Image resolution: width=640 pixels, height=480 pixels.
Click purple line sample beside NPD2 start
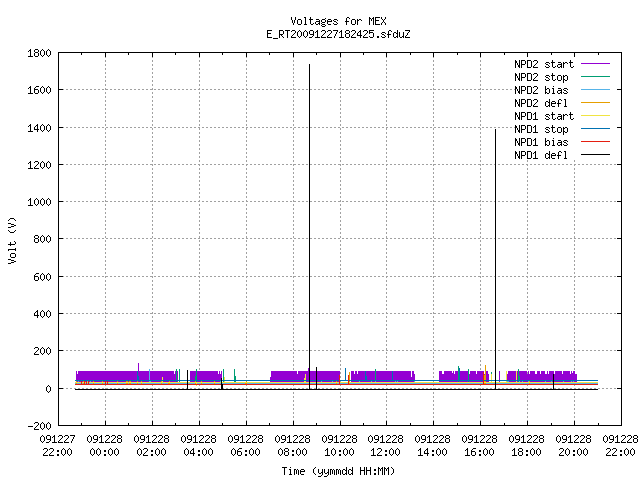tap(595, 64)
